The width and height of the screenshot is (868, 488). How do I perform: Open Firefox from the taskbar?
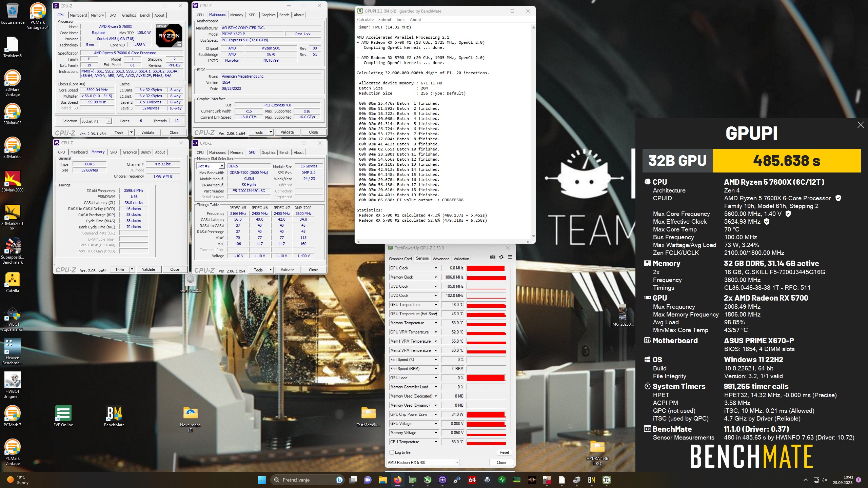397,480
